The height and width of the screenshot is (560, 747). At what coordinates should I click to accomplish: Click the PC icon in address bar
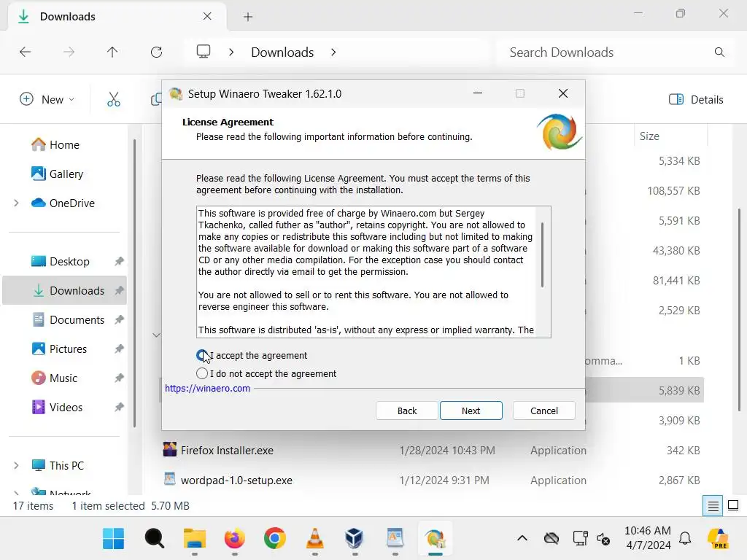(204, 52)
